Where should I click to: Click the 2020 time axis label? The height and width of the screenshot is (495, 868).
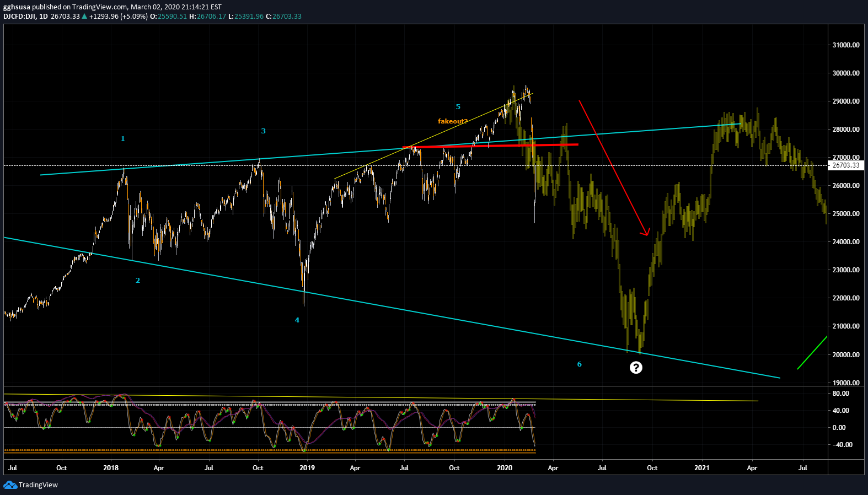tap(505, 468)
